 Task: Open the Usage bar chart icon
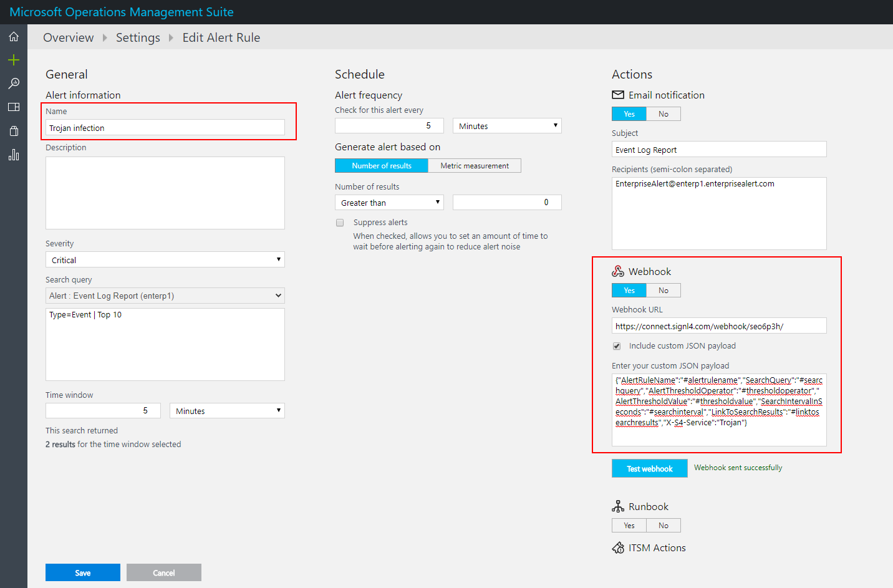[14, 155]
